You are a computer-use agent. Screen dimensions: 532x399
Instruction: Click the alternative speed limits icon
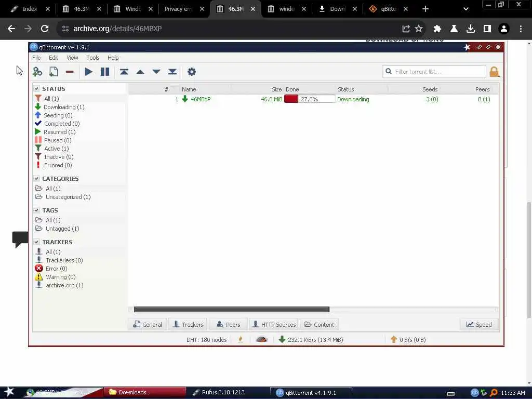coord(262,339)
